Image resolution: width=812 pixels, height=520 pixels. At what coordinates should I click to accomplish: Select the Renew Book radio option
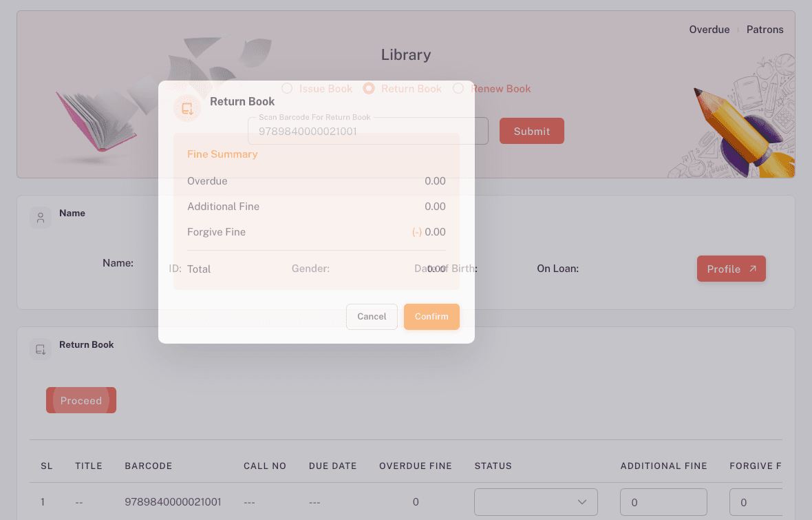click(x=458, y=88)
